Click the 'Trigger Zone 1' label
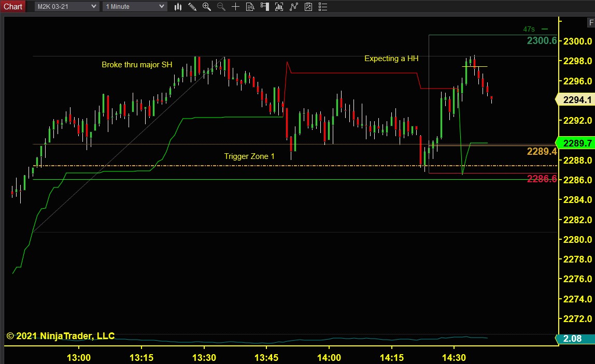The image size is (595, 364). (x=249, y=156)
